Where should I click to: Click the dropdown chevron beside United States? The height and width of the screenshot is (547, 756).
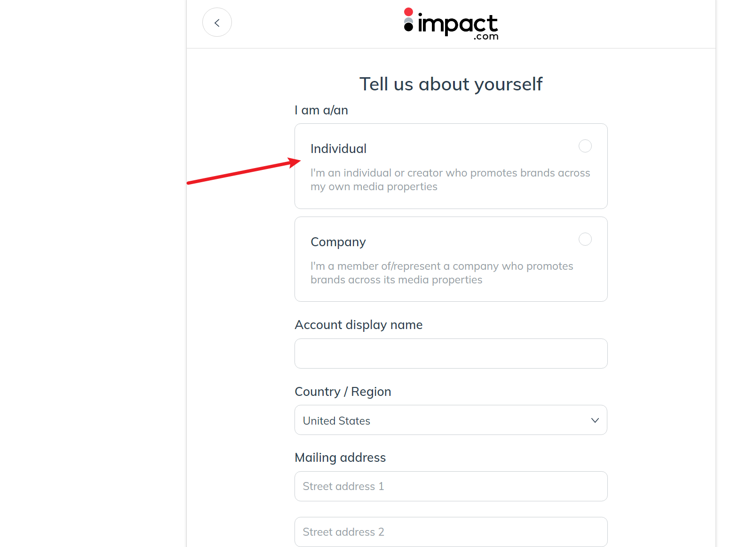595,420
